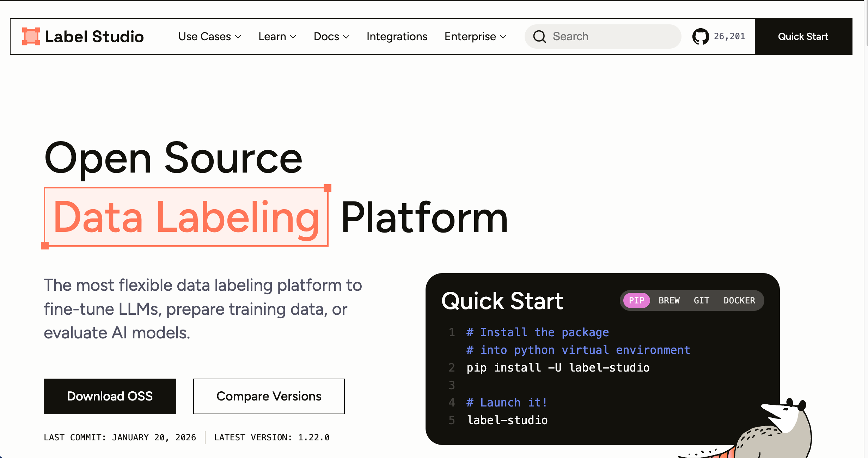Expand the Use Cases dropdown menu

click(209, 36)
